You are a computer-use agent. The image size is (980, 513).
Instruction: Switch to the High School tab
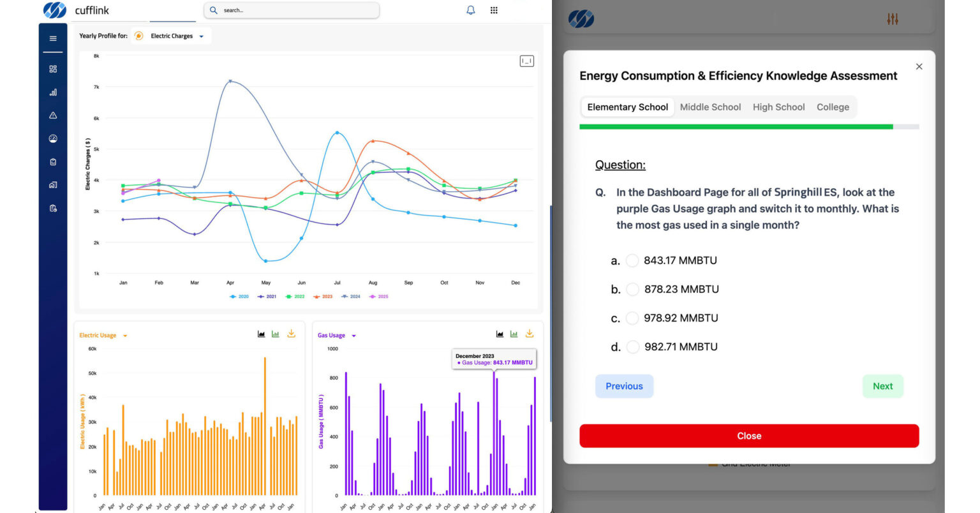(x=778, y=107)
